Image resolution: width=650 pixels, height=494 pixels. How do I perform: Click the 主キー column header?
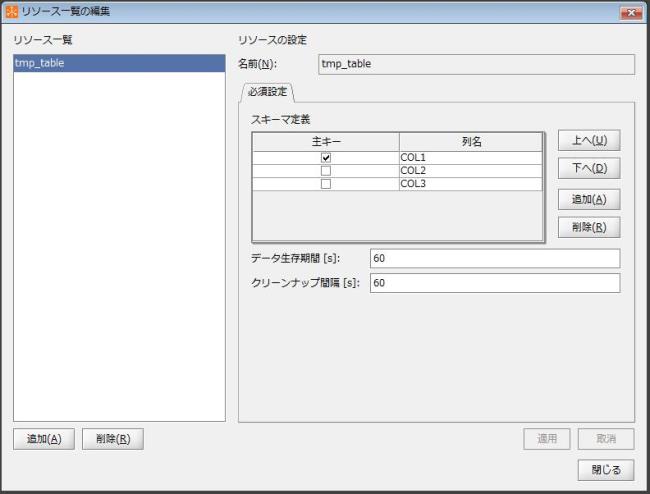click(x=325, y=142)
